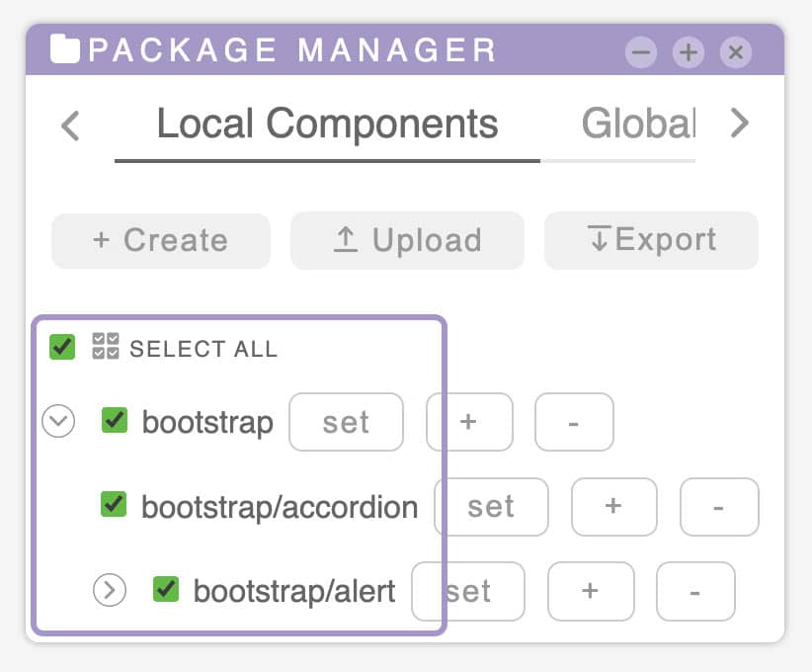
Task: Uncheck the bootstrap/accordion checkbox
Action: pyautogui.click(x=114, y=504)
